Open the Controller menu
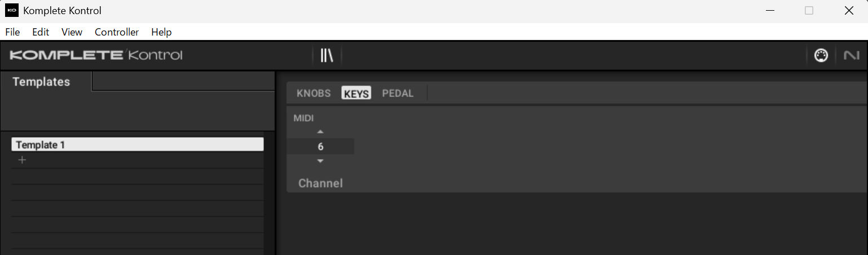Viewport: 868px width, 255px height. [117, 32]
